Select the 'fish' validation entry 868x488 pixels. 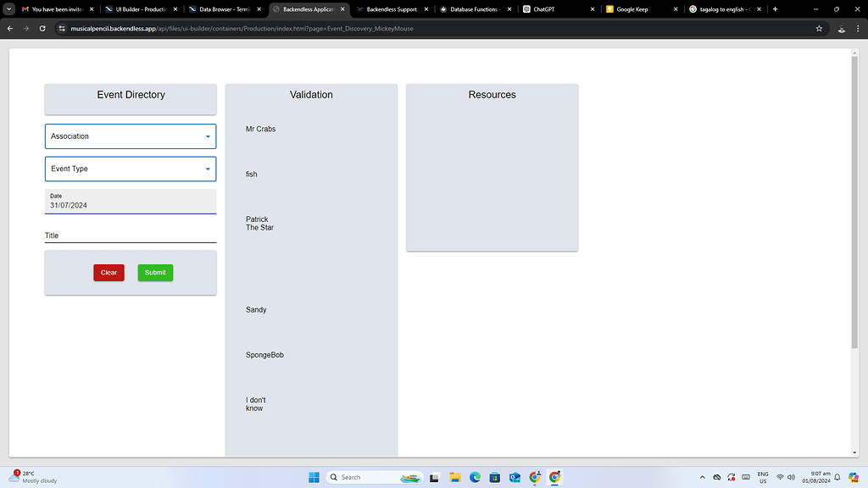pos(251,175)
